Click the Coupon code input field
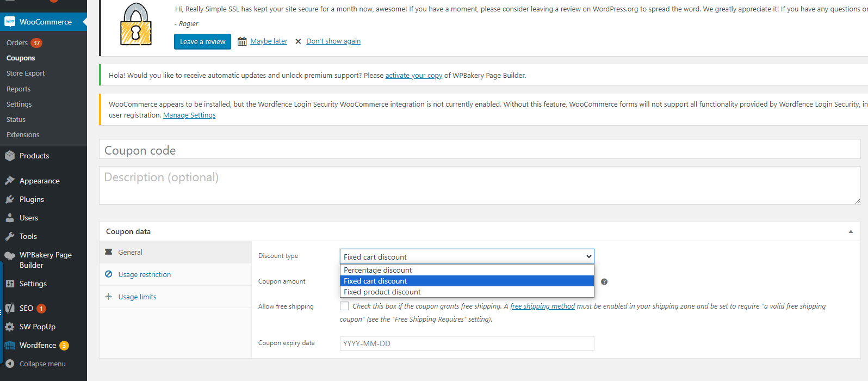 point(480,150)
